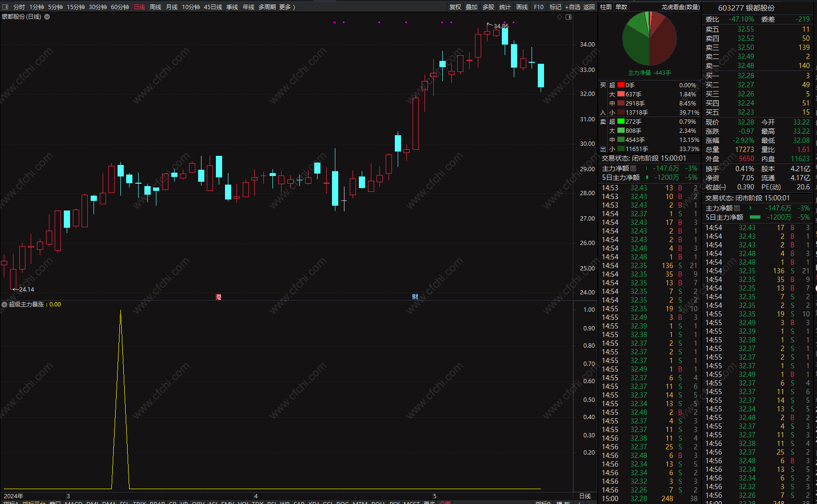Select the 1分钟 period
Viewport: 817px width, 504px height.
(36, 7)
